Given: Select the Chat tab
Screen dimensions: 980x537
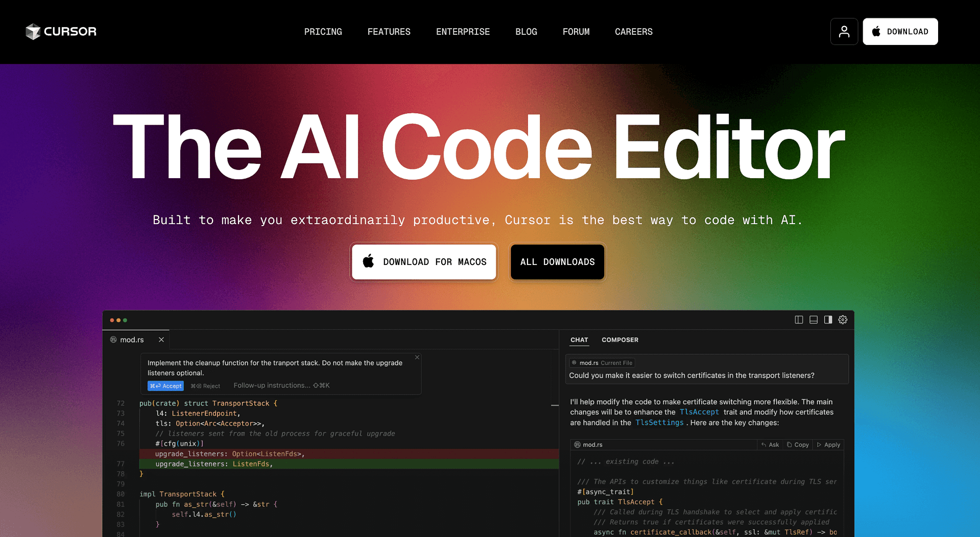Looking at the screenshot, I should 579,340.
